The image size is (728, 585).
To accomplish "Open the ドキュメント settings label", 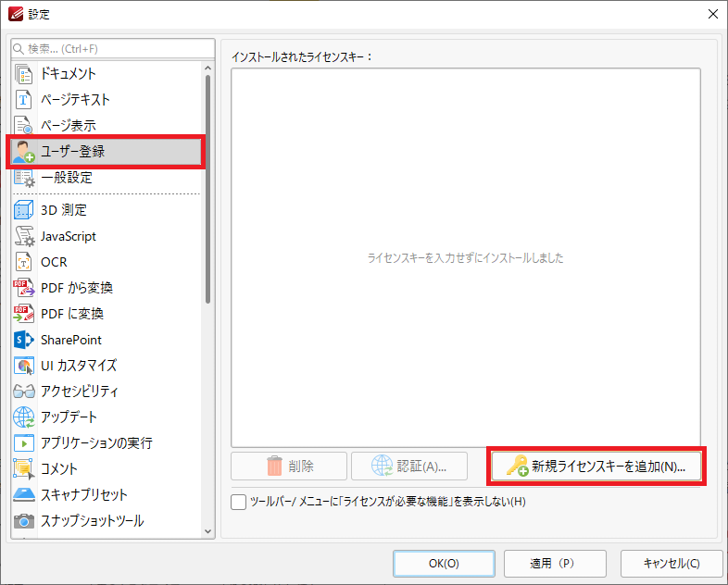I will [69, 74].
